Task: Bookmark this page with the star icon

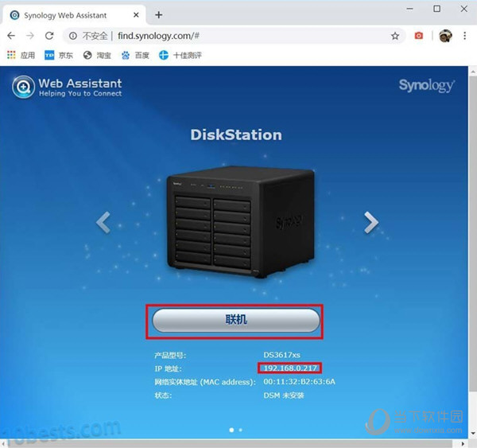Action: 395,36
